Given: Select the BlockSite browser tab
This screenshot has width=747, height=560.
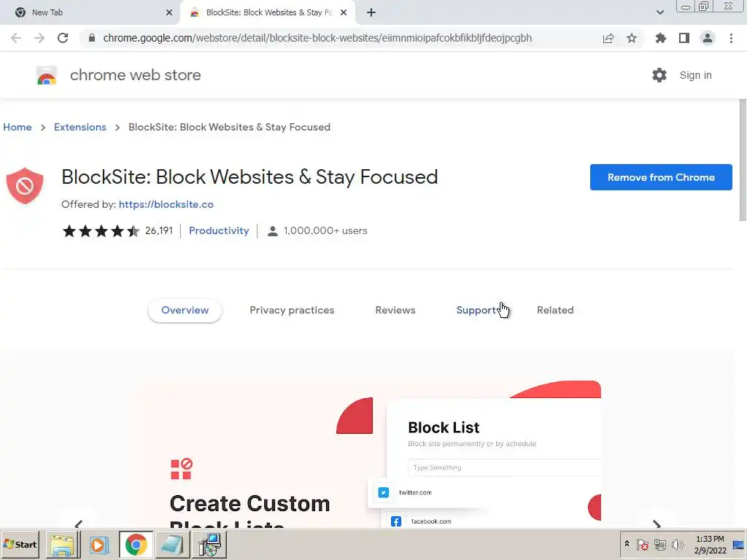Looking at the screenshot, I should point(268,12).
